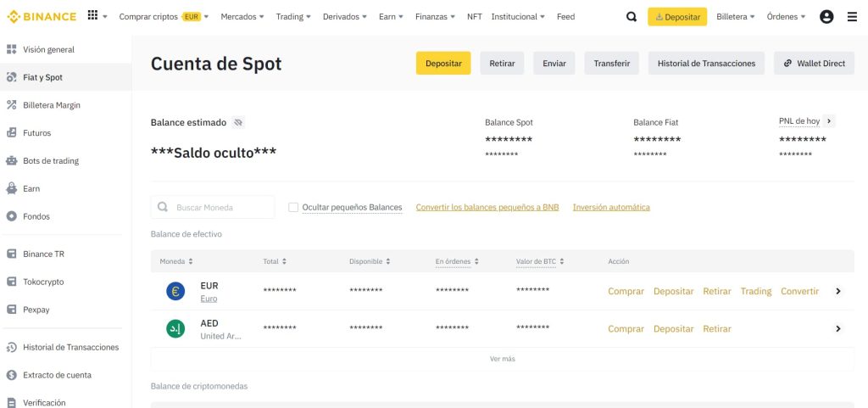The width and height of the screenshot is (868, 408).
Task: Click Convertir in the EUR row
Action: (x=800, y=291)
